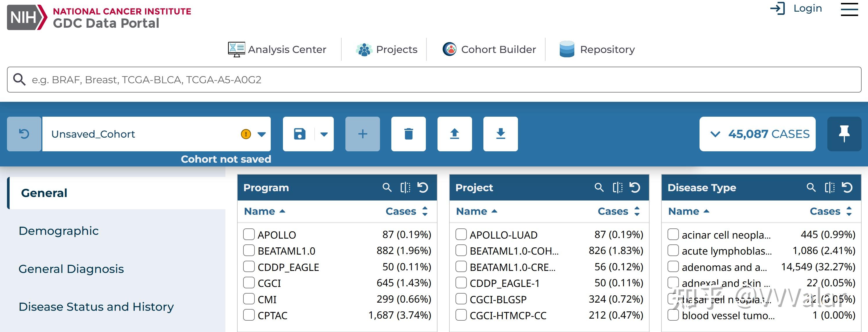Open the Cohort Builder link

pos(489,49)
